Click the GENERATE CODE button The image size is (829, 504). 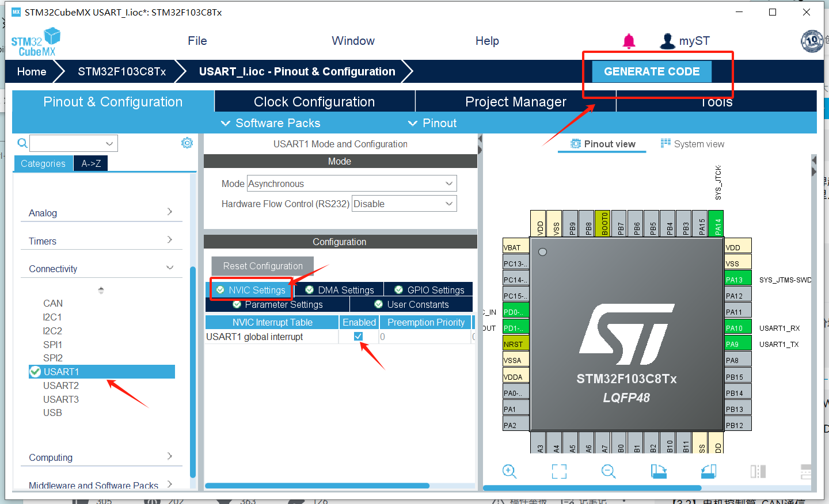click(652, 71)
